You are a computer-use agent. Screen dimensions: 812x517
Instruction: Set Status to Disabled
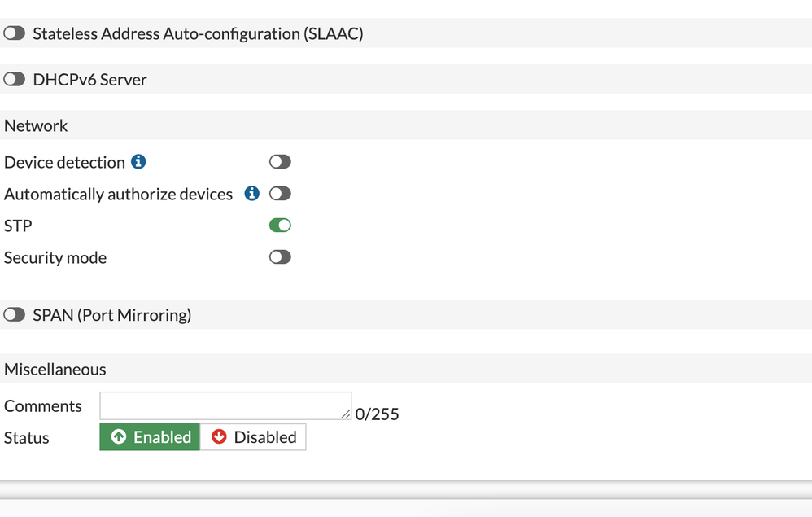point(253,437)
